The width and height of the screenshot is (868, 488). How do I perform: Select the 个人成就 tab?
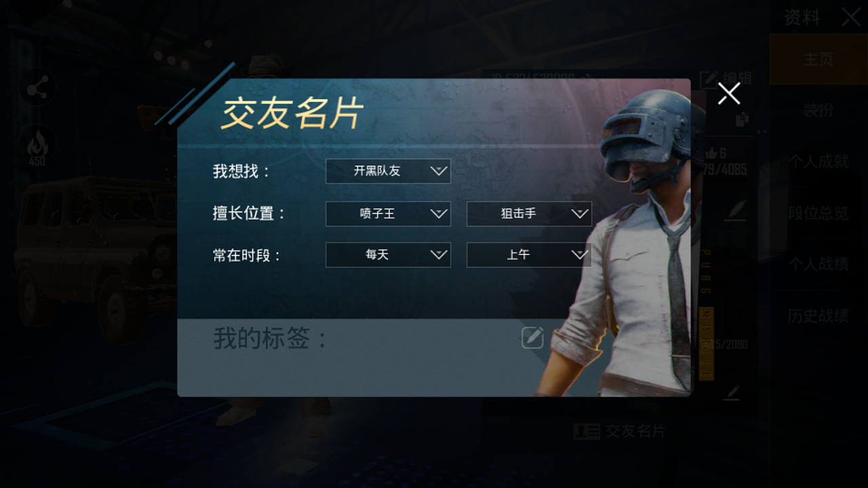818,161
